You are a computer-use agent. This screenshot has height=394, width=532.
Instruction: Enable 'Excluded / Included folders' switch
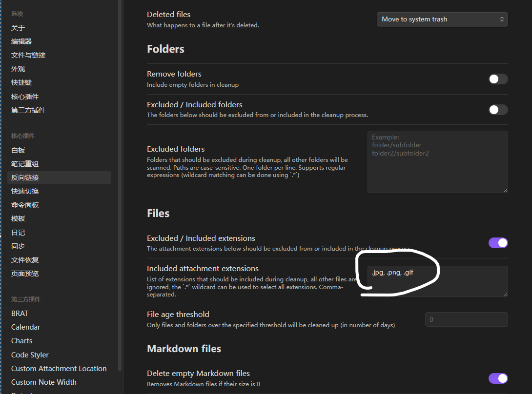pyautogui.click(x=498, y=110)
